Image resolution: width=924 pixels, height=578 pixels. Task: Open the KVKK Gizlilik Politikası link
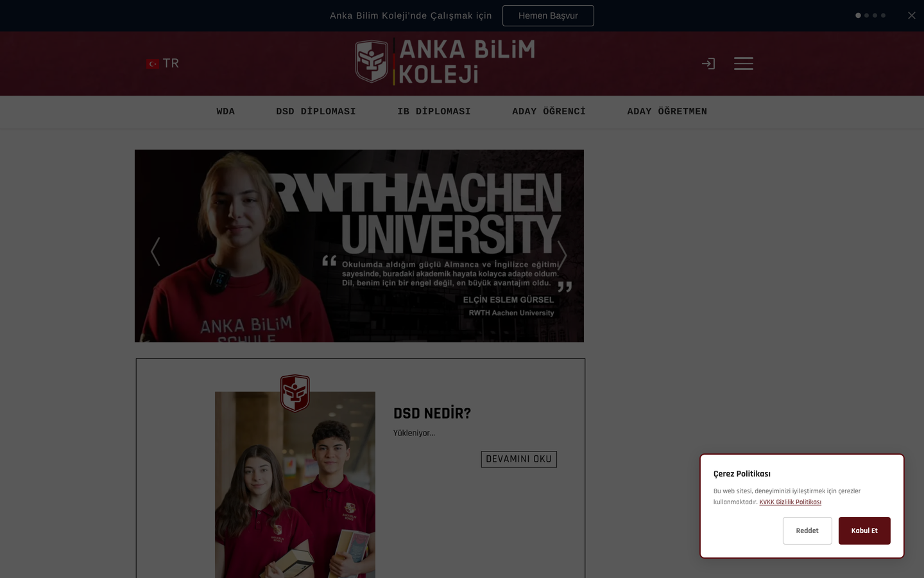point(790,502)
